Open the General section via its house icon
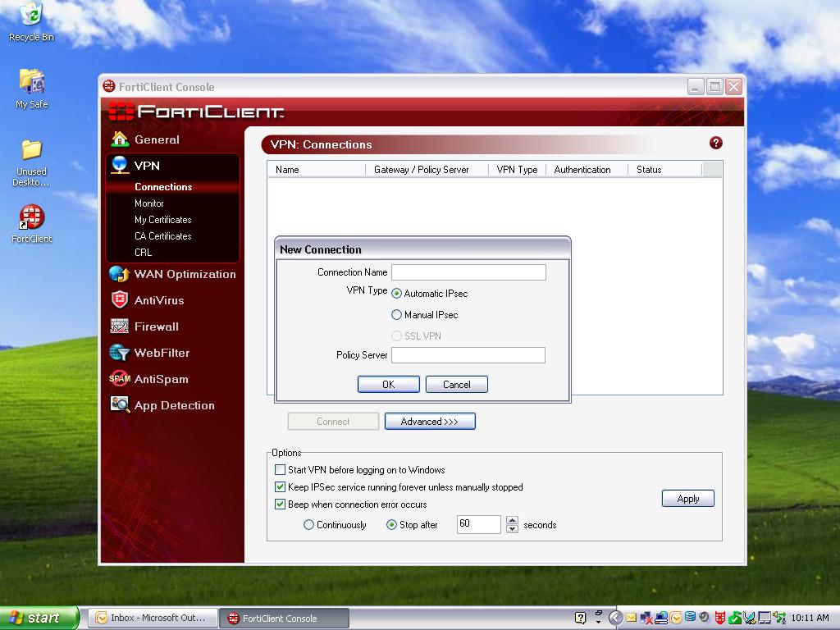Screen dimensions: 840x630 coord(120,139)
